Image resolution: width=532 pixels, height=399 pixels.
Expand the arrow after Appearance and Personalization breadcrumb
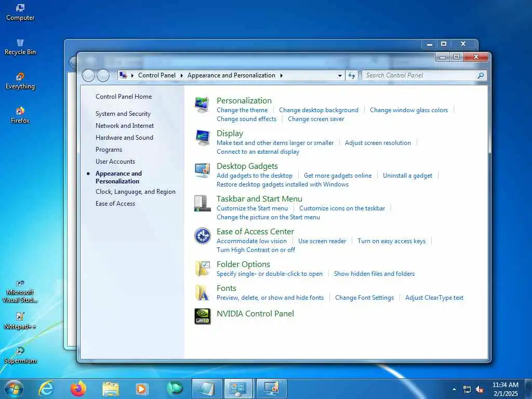tap(281, 75)
